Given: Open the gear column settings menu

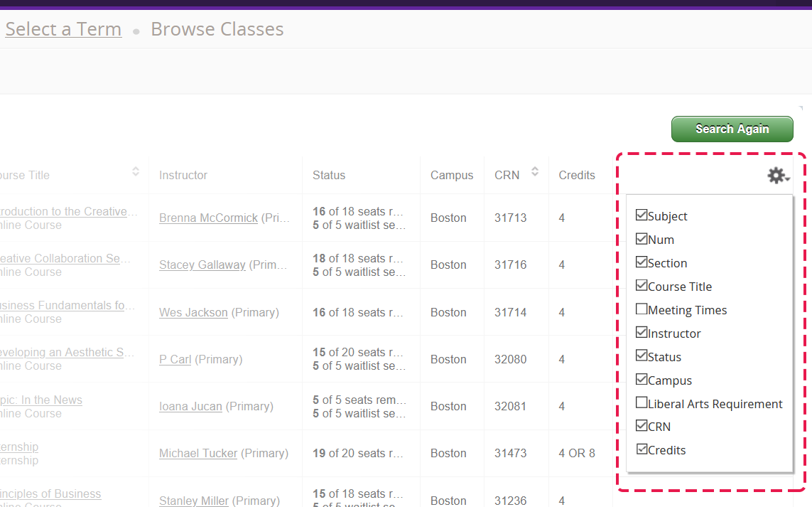Looking at the screenshot, I should click(778, 175).
